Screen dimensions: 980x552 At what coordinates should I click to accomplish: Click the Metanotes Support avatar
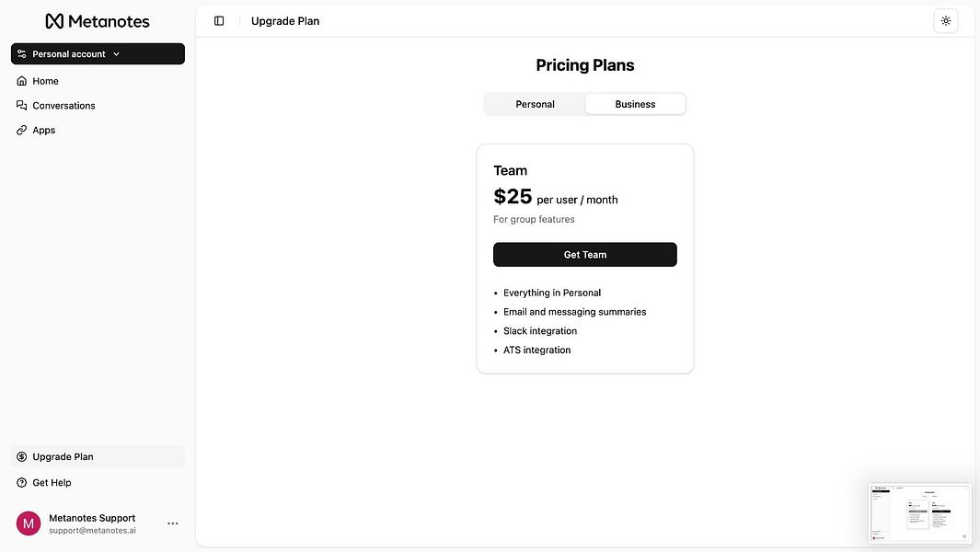pos(29,523)
